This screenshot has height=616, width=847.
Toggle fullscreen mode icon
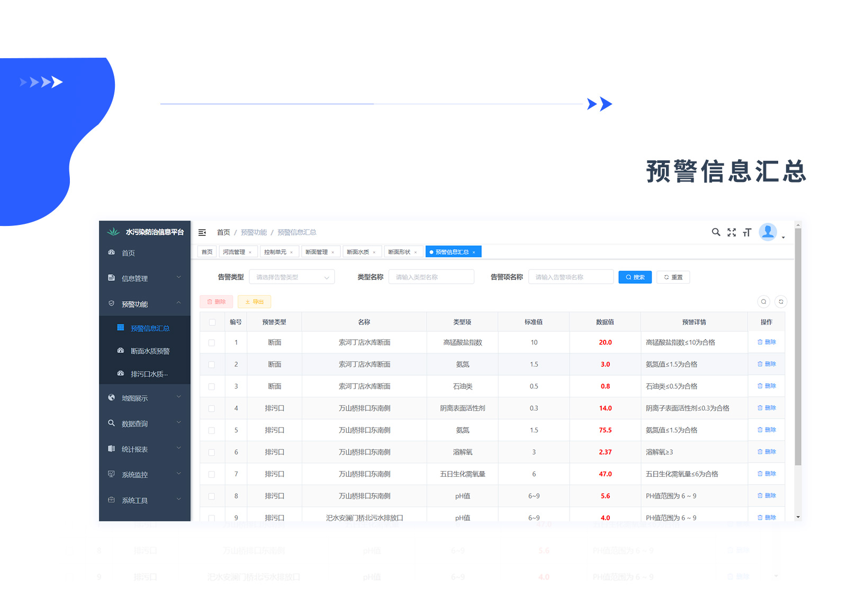[732, 232]
